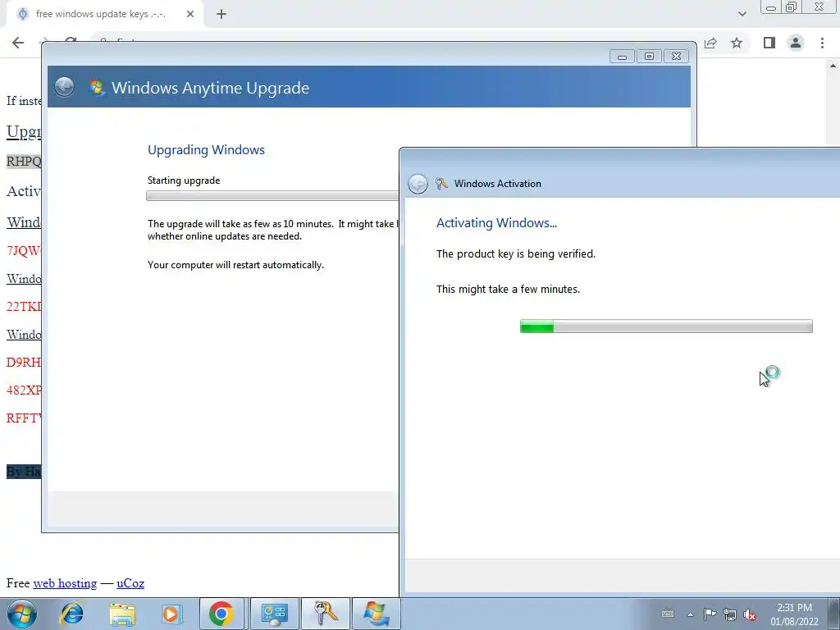
Task: Click the Upgrading Windows heading
Action: 206,150
